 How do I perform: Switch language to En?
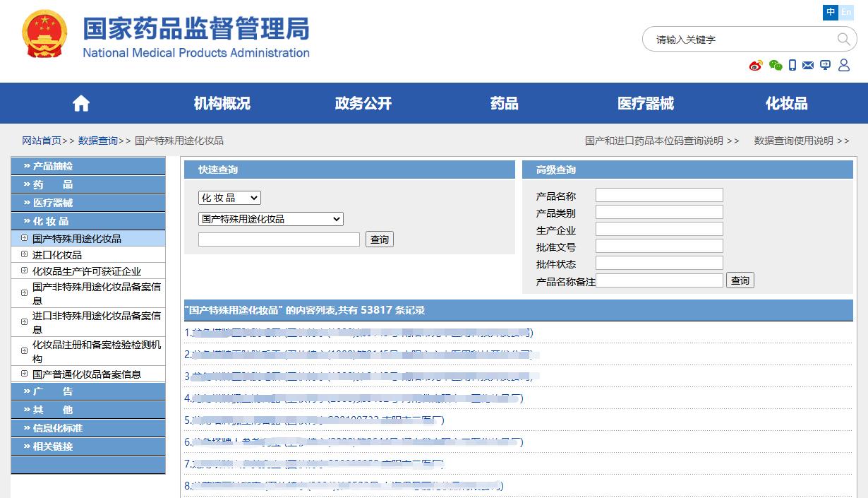pos(846,12)
